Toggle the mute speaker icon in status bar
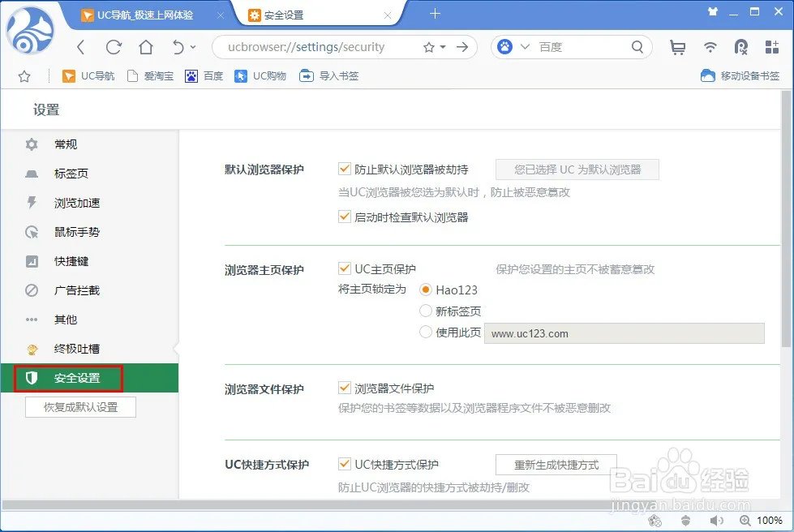Screen dimensions: 794x532 [717, 521]
